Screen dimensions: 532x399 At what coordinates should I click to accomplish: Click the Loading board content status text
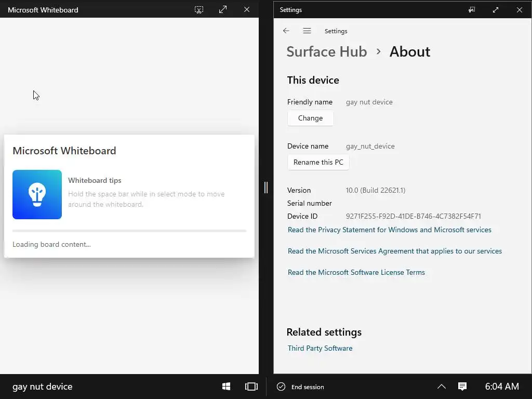click(51, 244)
